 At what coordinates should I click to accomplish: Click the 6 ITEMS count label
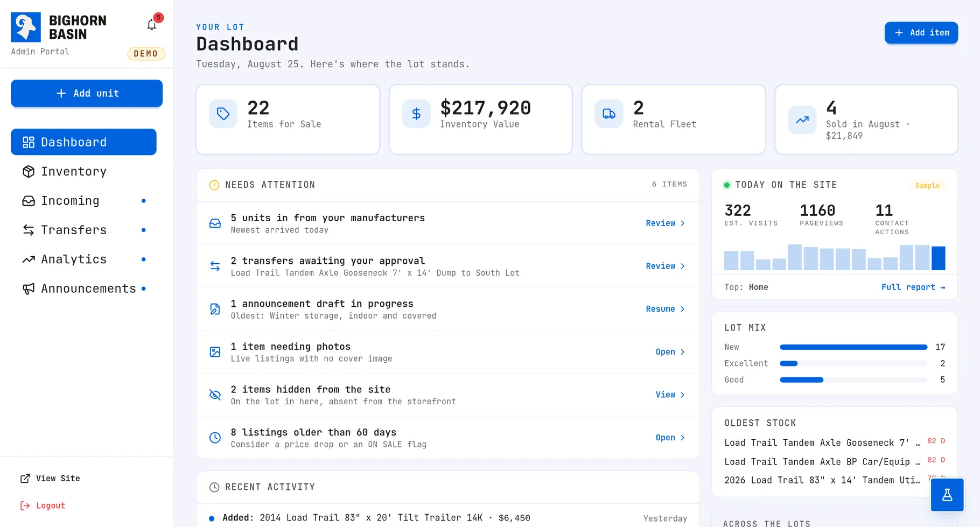click(669, 185)
